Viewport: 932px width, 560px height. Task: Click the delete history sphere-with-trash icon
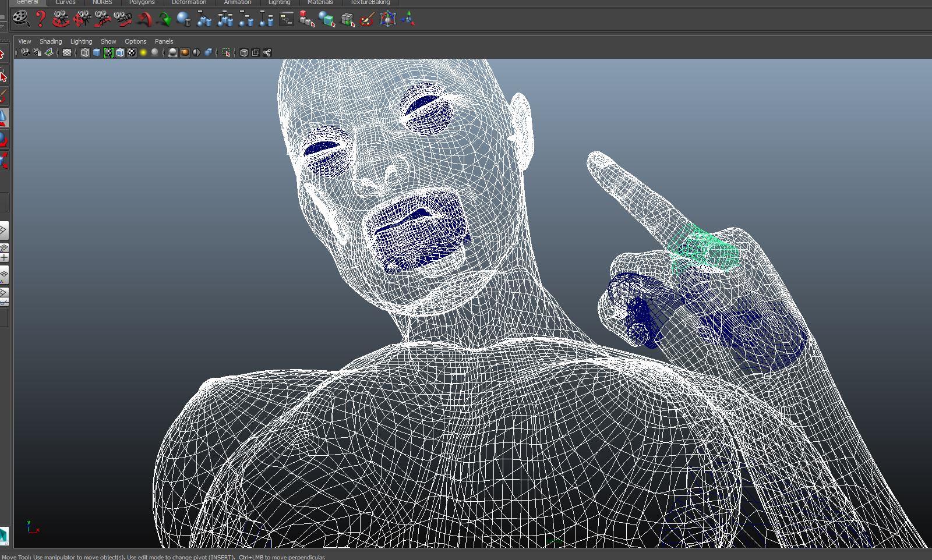pyautogui.click(x=184, y=19)
